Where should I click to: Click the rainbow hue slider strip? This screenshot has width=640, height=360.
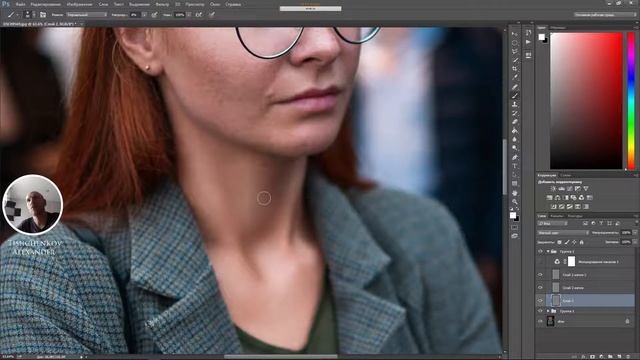[631, 101]
